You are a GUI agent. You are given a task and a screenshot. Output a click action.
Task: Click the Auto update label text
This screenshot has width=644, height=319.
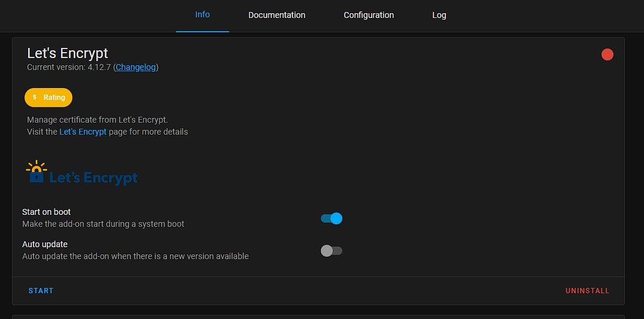point(45,244)
